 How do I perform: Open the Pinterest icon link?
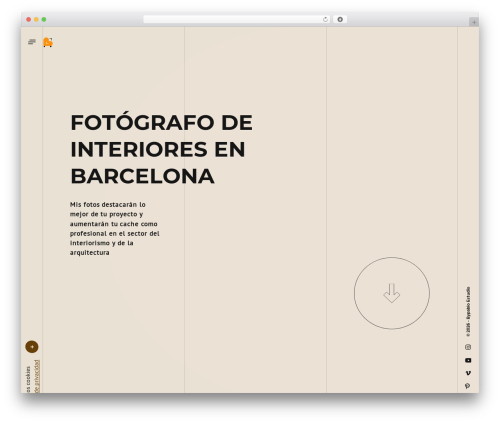pyautogui.click(x=468, y=386)
